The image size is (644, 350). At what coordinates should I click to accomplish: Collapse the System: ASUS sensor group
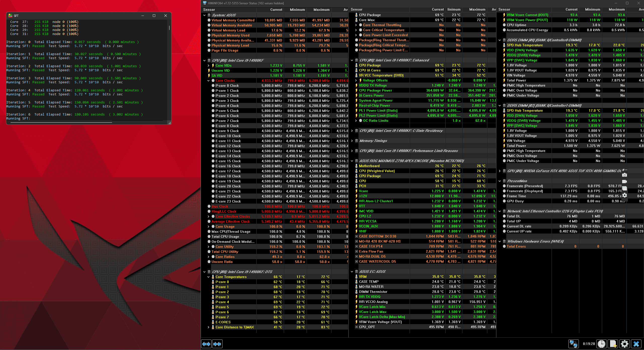pyautogui.click(x=205, y=15)
